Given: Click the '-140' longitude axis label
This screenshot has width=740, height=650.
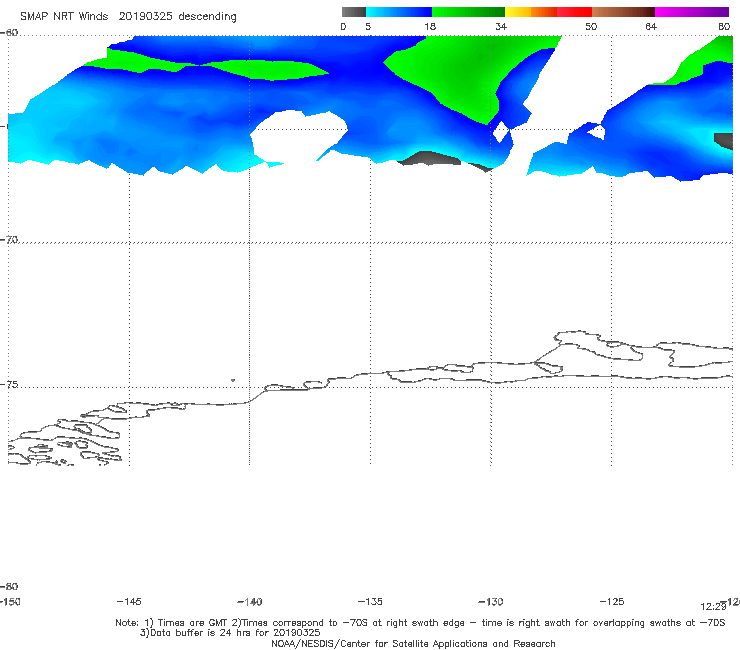Looking at the screenshot, I should point(250,602).
